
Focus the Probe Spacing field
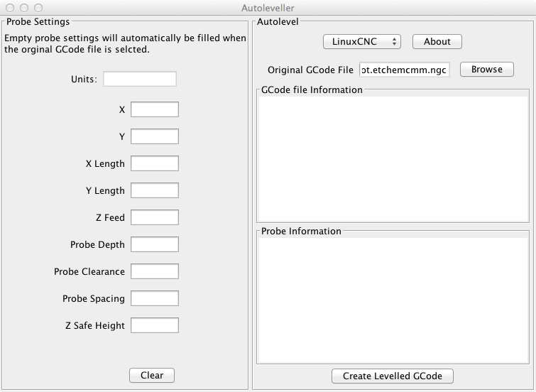tap(155, 298)
